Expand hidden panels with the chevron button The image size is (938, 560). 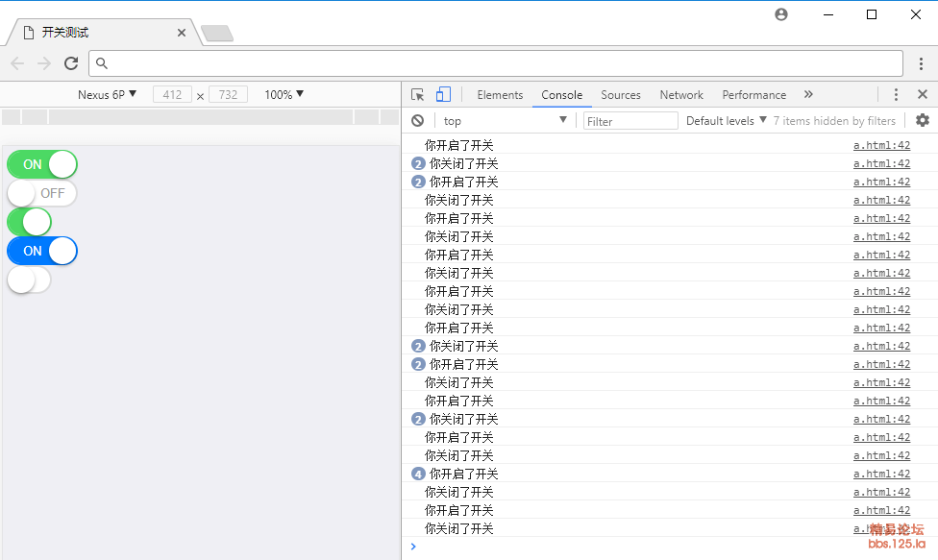click(x=808, y=94)
